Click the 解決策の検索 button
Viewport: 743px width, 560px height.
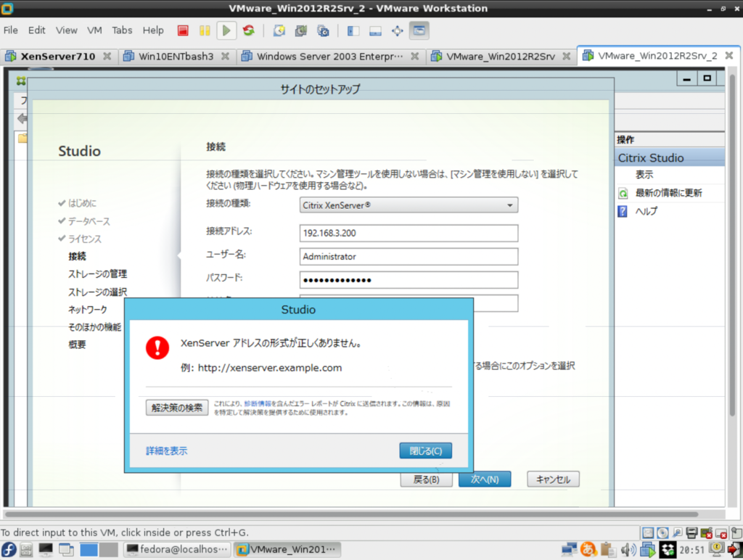(177, 408)
